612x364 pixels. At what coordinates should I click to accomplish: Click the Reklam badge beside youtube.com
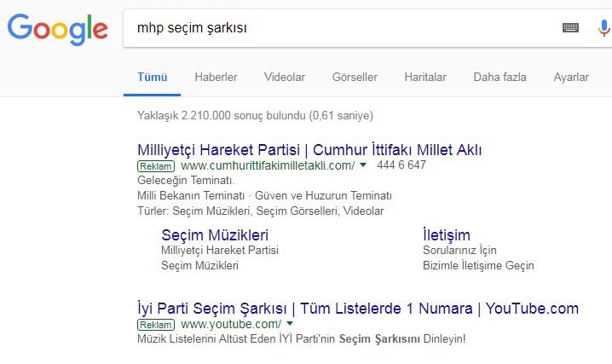(156, 325)
